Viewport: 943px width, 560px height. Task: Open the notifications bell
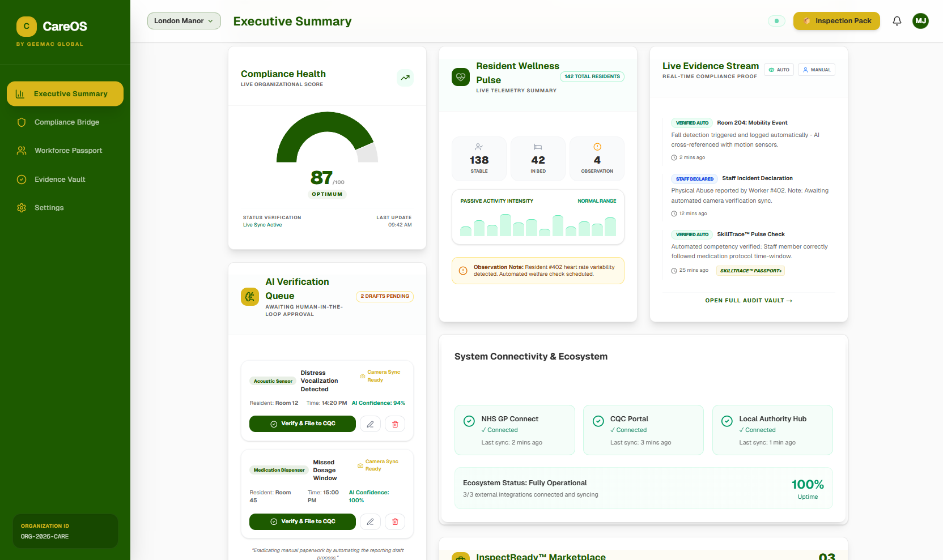[897, 21]
